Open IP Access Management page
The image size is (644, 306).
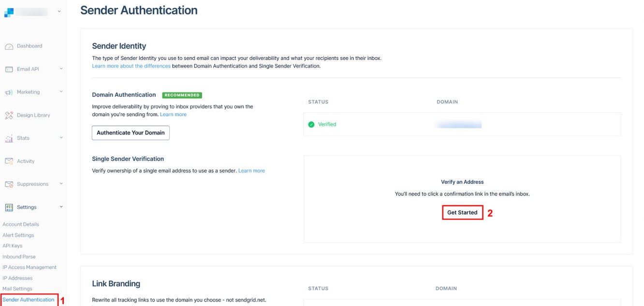pyautogui.click(x=29, y=267)
